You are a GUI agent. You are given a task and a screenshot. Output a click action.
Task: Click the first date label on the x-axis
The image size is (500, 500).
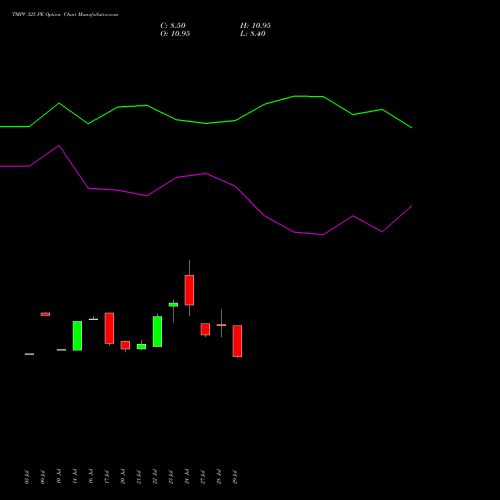pyautogui.click(x=27, y=477)
